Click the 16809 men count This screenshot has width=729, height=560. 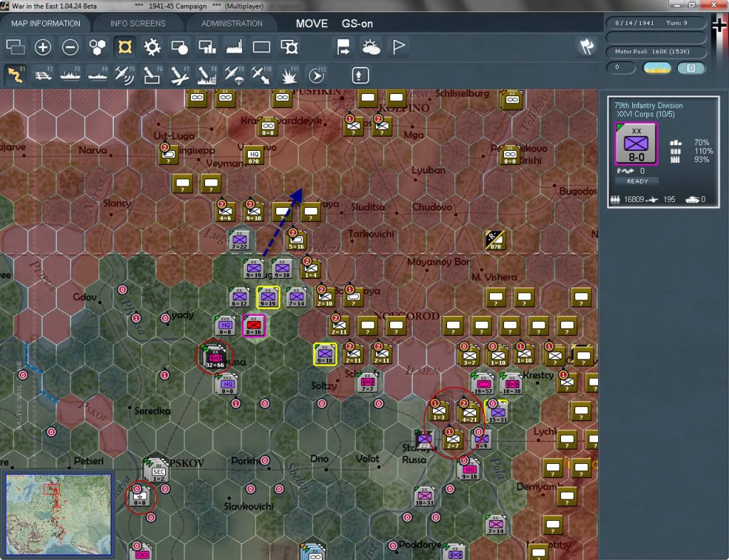click(x=634, y=199)
